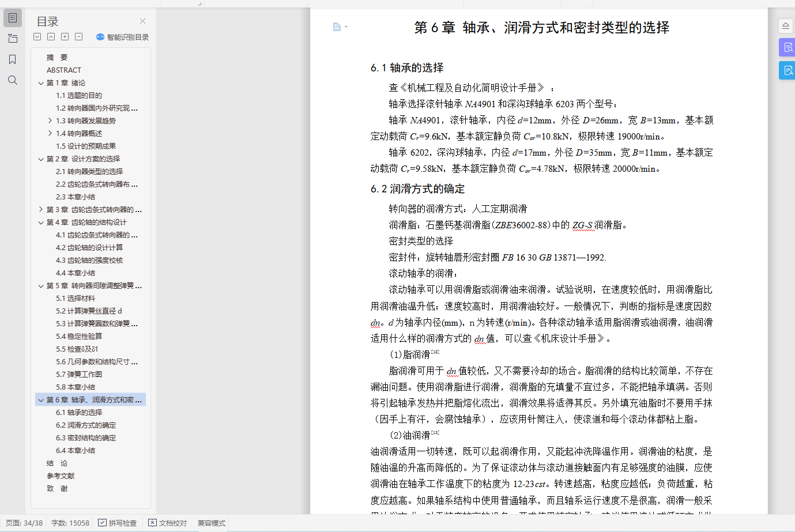
Task: Open the search magnifier sidebar icon
Action: (13, 80)
